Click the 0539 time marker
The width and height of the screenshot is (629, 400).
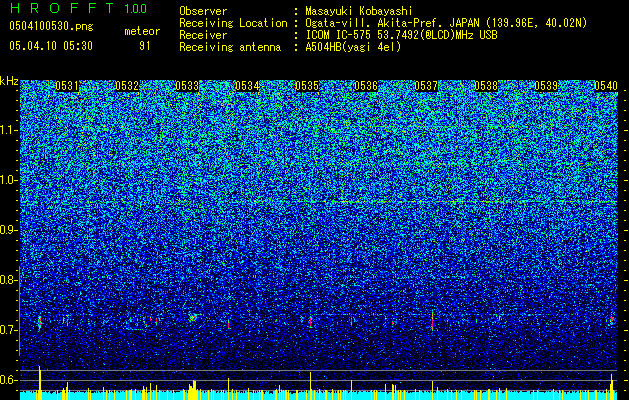pyautogui.click(x=546, y=86)
